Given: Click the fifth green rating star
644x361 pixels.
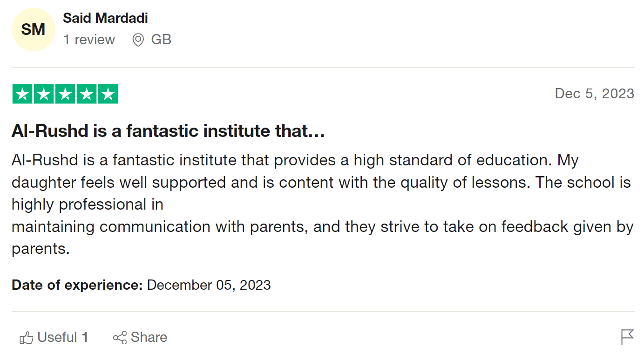Looking at the screenshot, I should click(x=108, y=94).
